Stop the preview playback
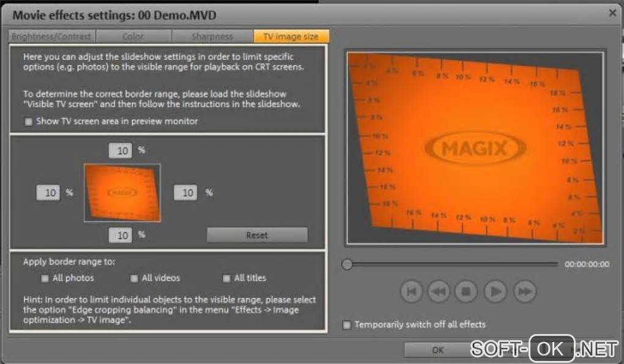Image resolution: width=624 pixels, height=364 pixels. 466,292
